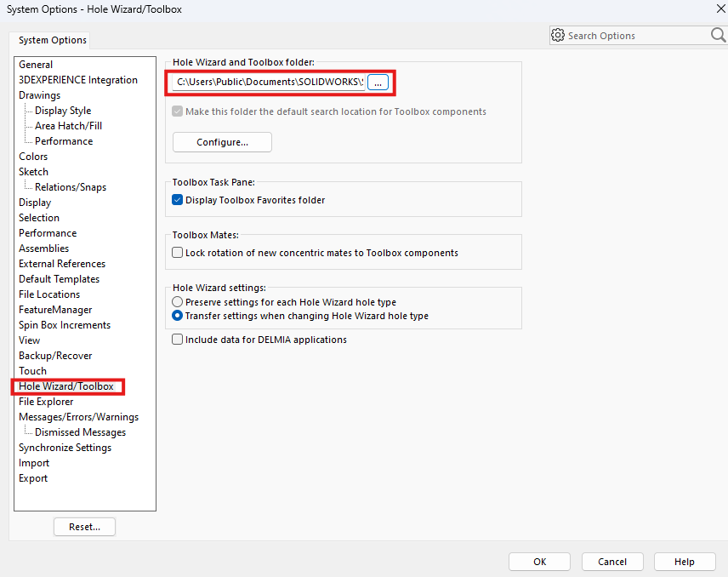The height and width of the screenshot is (577, 728).
Task: Select Performance under Drawings
Action: (64, 141)
